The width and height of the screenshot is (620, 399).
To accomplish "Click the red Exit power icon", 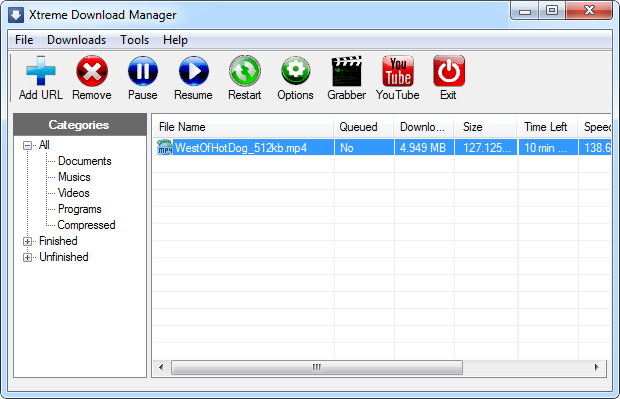I will pyautogui.click(x=449, y=71).
